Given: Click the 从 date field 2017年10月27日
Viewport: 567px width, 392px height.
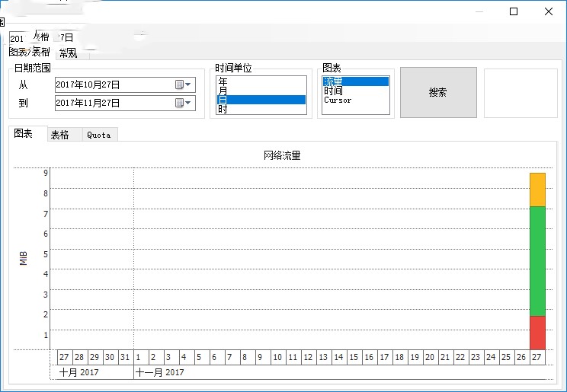Looking at the screenshot, I should (107, 84).
